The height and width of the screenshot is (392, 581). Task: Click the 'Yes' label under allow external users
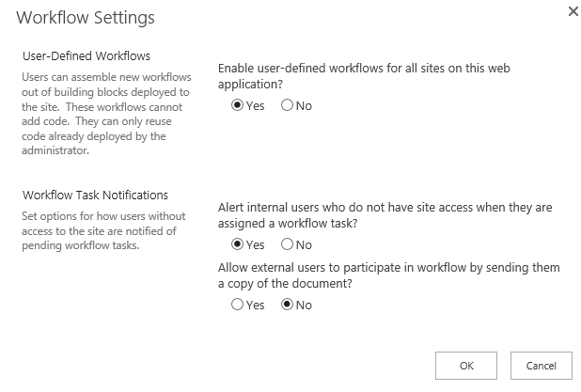[256, 305]
